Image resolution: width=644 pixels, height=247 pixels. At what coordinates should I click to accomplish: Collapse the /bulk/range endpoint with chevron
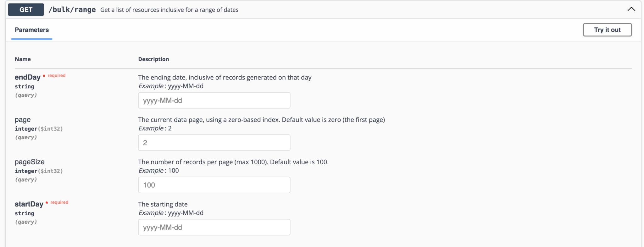pos(631,9)
